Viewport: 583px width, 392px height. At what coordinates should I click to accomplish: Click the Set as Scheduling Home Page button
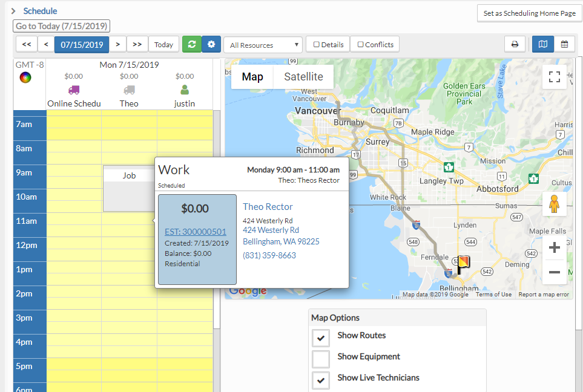(529, 13)
